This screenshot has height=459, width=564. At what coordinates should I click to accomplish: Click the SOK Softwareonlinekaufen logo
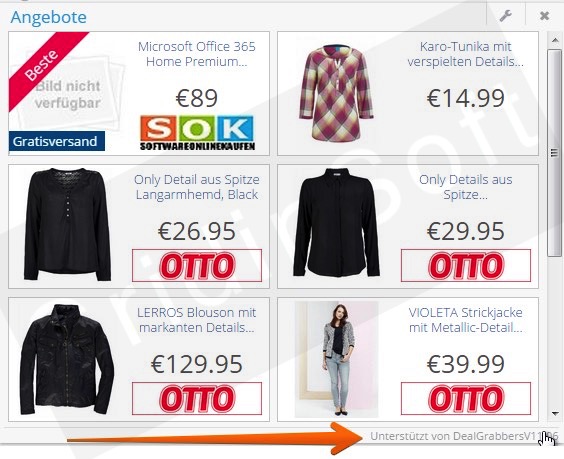[197, 133]
